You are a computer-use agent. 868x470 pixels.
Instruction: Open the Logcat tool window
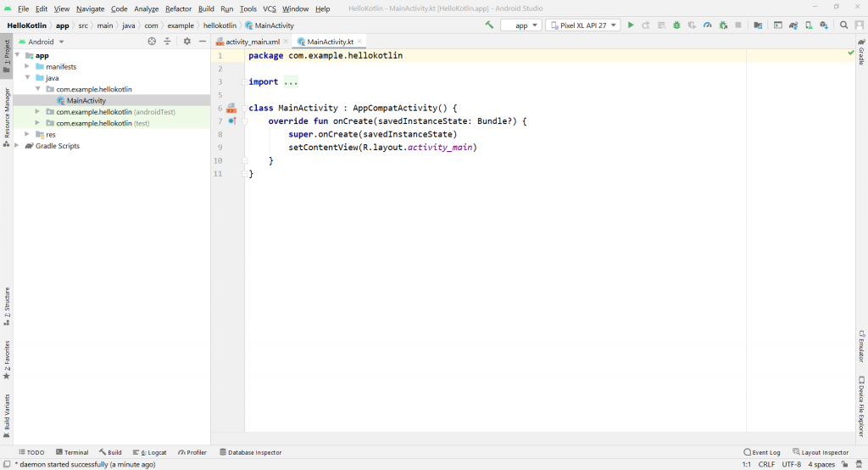tap(150, 452)
